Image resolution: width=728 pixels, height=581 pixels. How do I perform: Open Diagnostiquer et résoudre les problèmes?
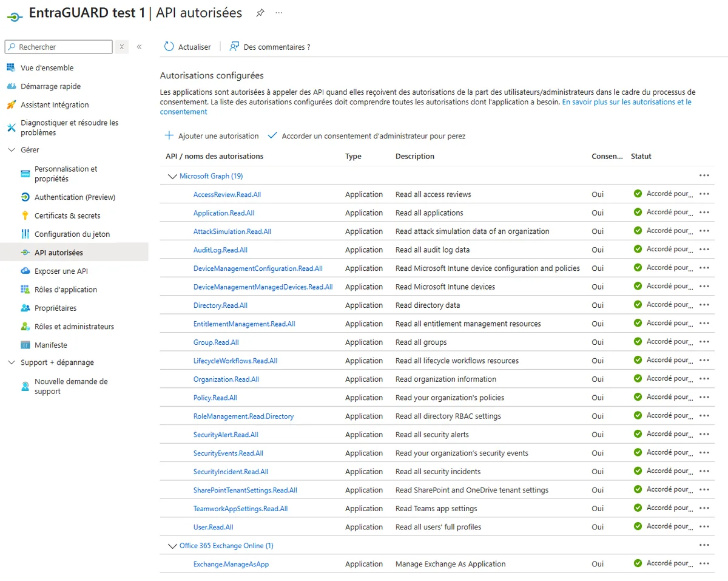point(70,127)
